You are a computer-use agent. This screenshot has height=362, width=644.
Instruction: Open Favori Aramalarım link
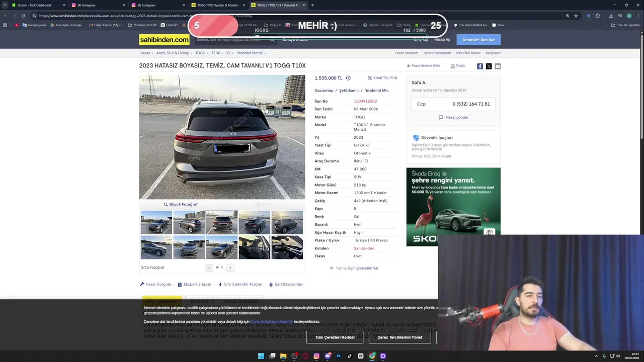(x=437, y=53)
